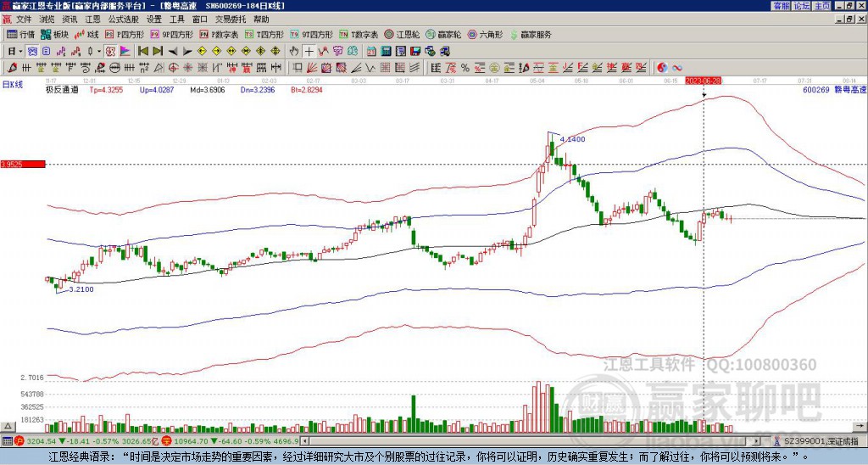
Task: Open the 江恩 menu
Action: [92, 20]
